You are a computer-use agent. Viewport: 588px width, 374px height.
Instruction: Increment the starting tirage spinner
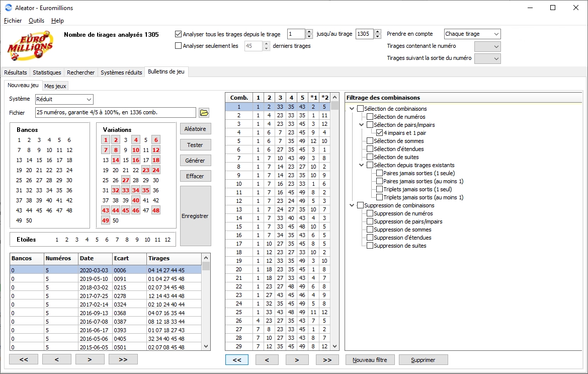[x=309, y=32]
